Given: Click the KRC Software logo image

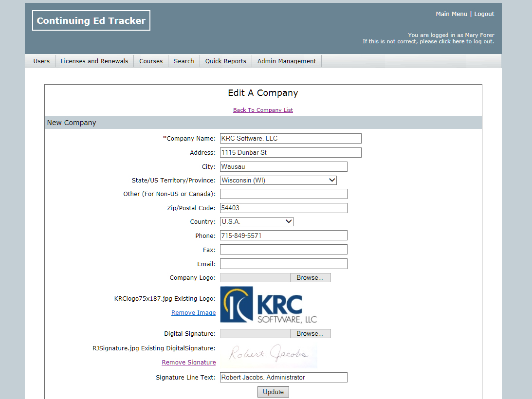Looking at the screenshot, I should (x=269, y=305).
